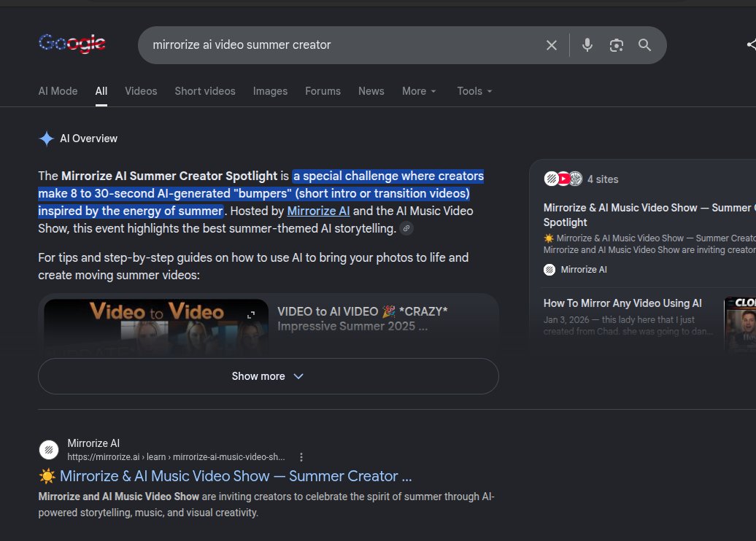Select the Videos tab
Image resolution: width=756 pixels, height=541 pixels.
pos(141,91)
